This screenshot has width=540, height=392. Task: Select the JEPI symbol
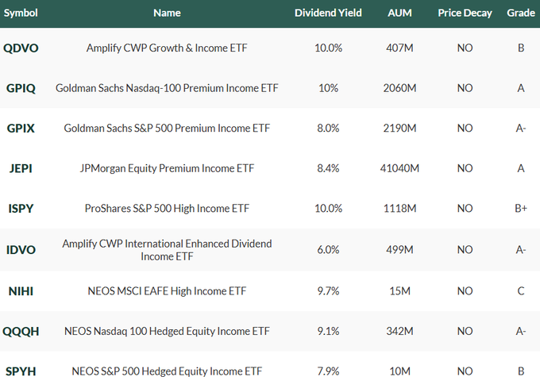(x=21, y=169)
